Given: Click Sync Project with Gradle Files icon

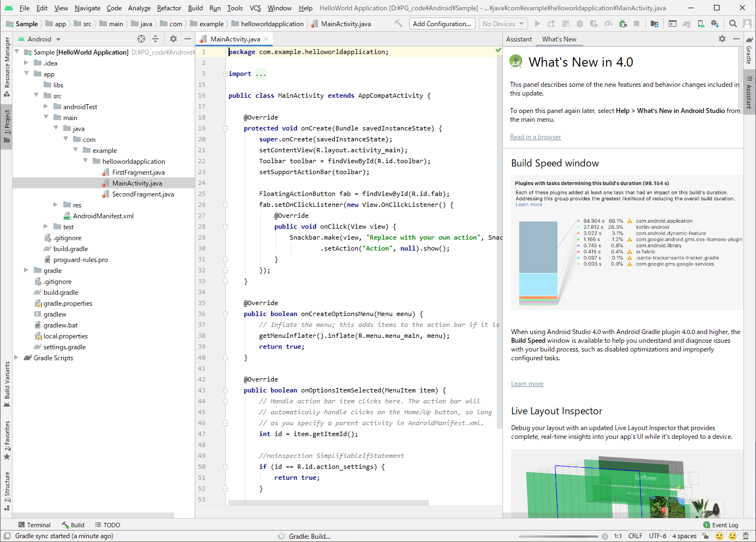Looking at the screenshot, I should point(687,23).
